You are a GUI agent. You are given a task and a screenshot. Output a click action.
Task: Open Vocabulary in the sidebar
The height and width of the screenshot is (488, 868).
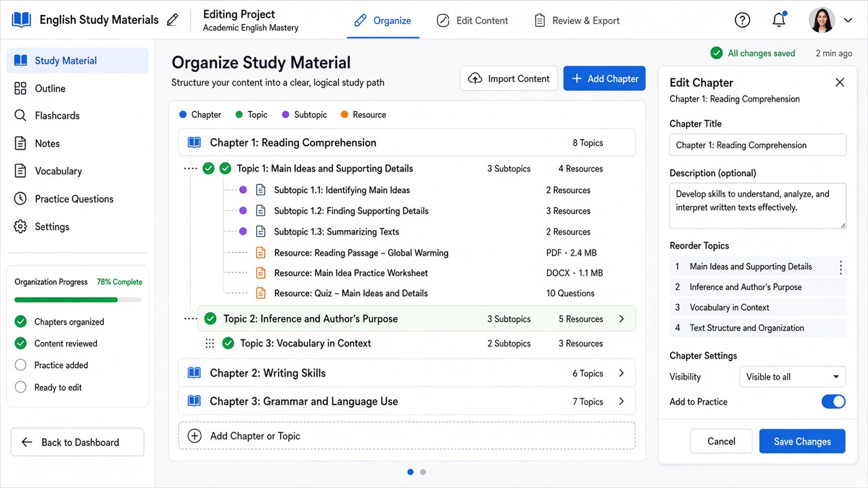(77, 171)
